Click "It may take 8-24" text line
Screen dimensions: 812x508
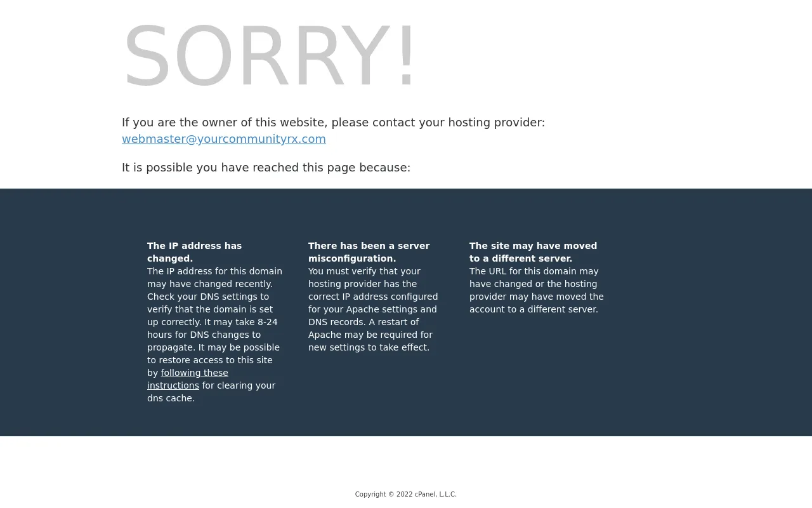tap(241, 322)
